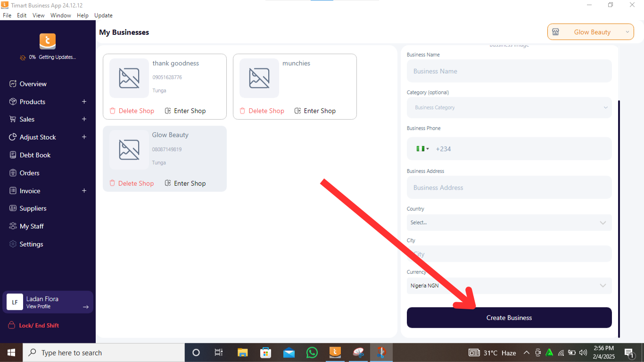
Task: Go to Sales in the sidebar
Action: [27, 119]
